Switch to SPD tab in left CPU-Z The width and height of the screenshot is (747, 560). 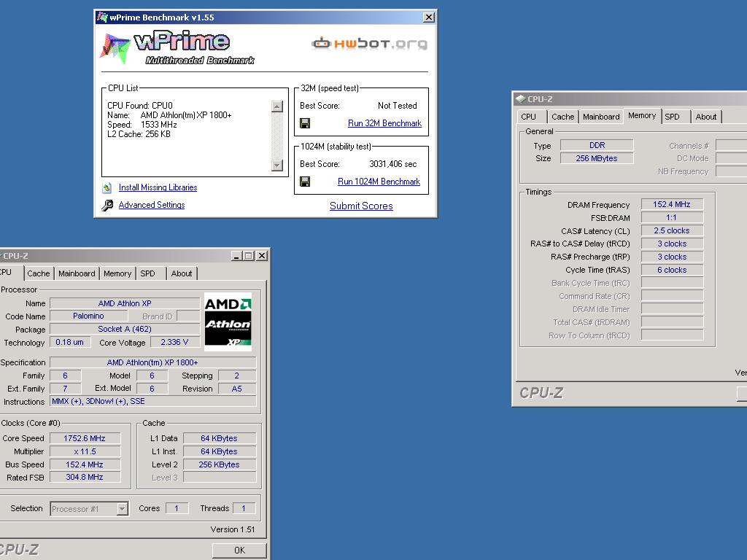pyautogui.click(x=147, y=273)
